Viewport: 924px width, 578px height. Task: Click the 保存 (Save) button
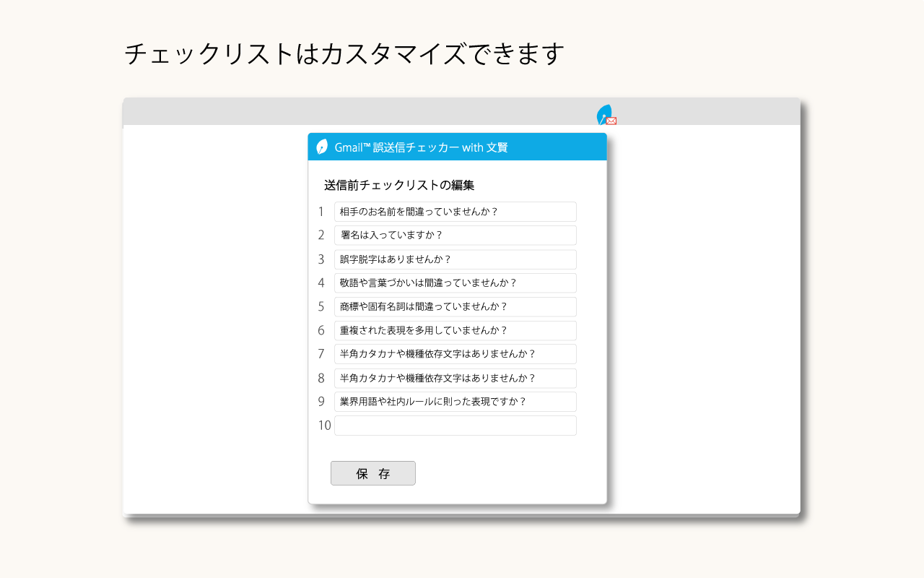click(372, 473)
